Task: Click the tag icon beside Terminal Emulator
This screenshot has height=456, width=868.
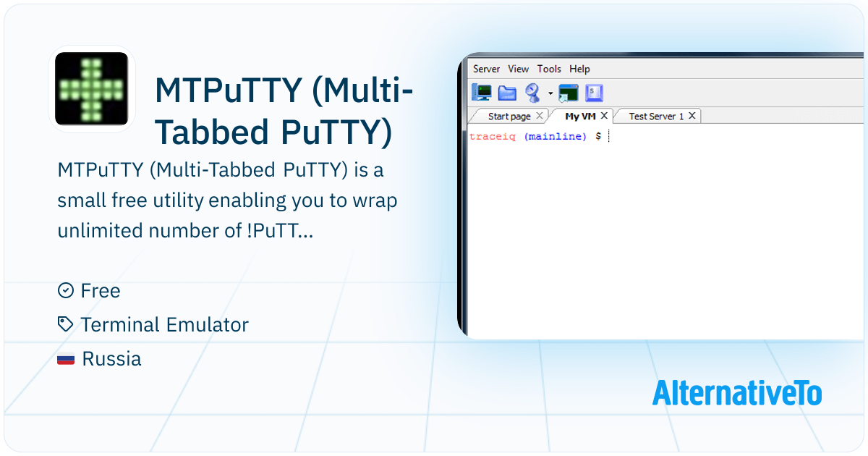Action: coord(66,325)
